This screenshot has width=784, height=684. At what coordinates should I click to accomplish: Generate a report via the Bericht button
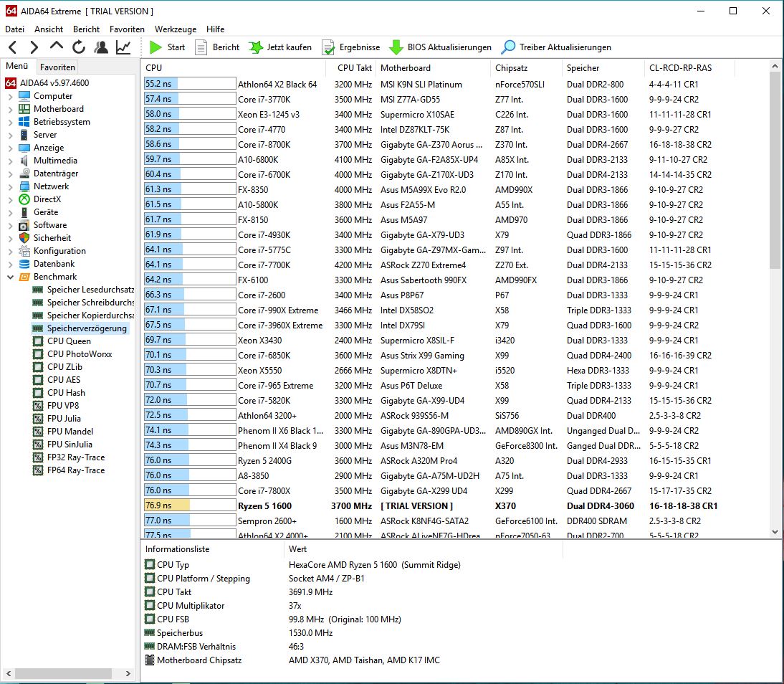point(217,47)
